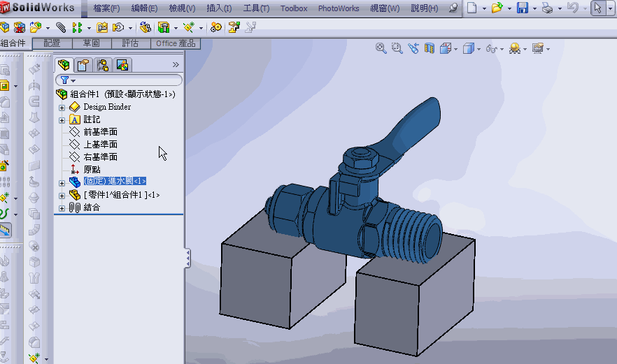Click the Edit Component icon
The width and height of the screenshot is (617, 364).
[x=5, y=27]
